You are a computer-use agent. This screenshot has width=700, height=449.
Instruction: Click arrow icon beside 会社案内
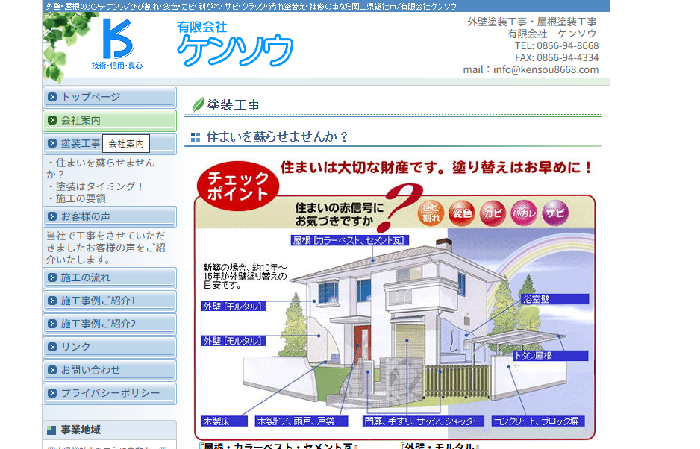[52, 121]
